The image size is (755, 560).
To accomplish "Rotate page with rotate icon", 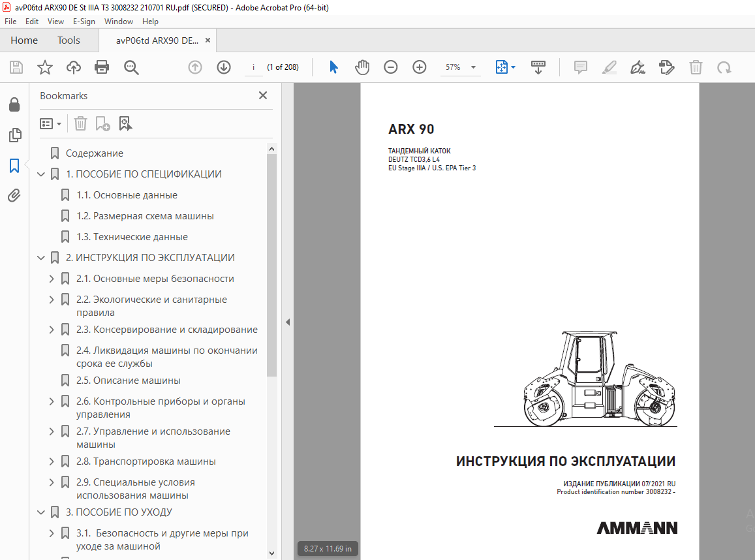I will tap(724, 67).
